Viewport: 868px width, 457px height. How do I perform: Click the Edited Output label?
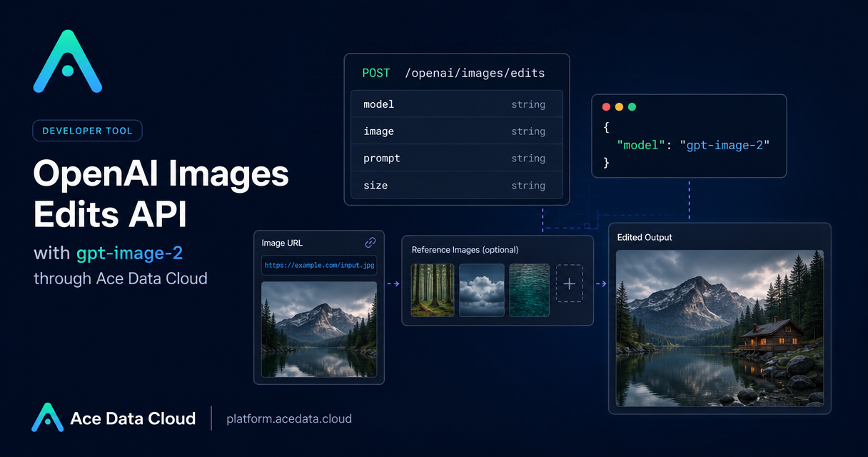click(645, 237)
